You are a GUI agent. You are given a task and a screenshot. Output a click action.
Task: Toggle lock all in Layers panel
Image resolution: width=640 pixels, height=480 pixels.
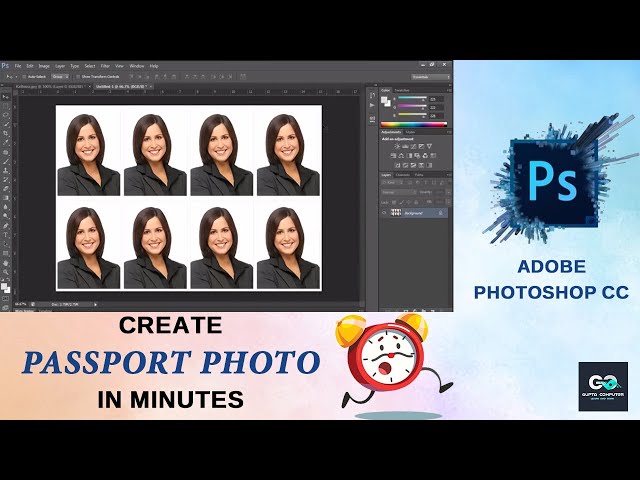tap(416, 202)
